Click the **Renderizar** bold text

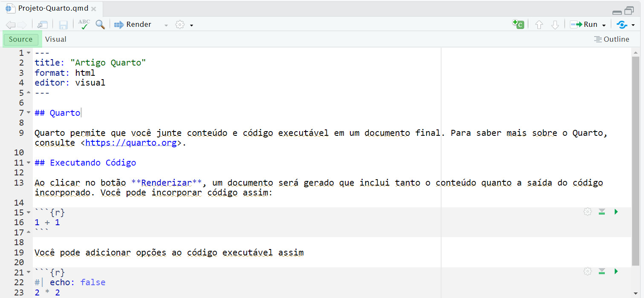point(167,183)
